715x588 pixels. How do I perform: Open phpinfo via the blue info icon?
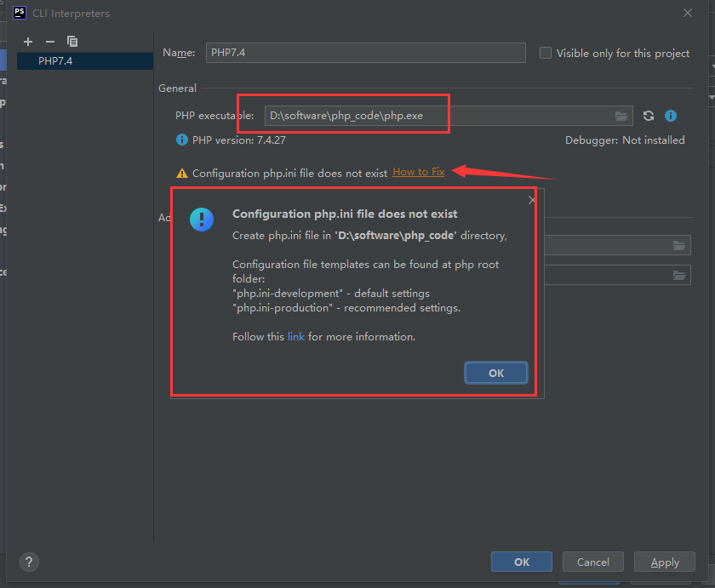tap(670, 115)
